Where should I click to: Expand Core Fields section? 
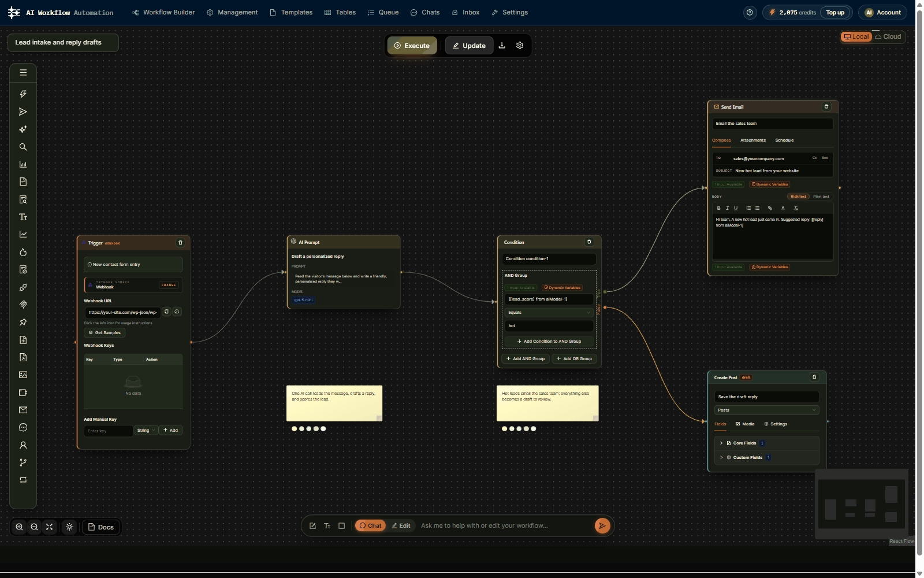pos(766,443)
